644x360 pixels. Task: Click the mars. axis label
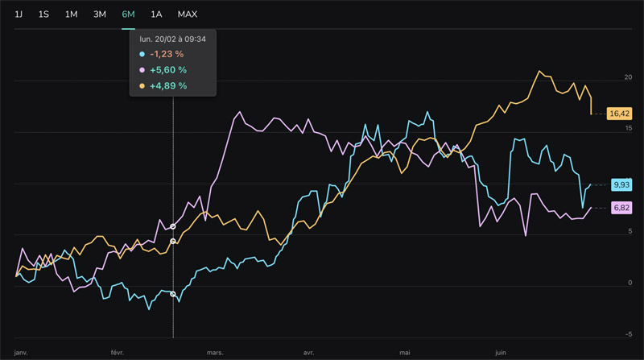(215, 353)
